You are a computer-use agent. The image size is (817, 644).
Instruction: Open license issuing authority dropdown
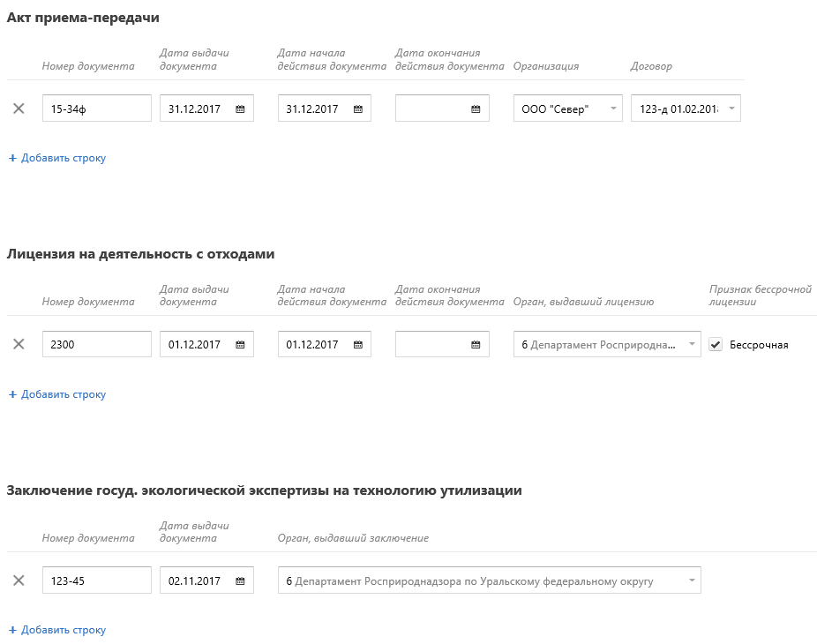tap(692, 345)
